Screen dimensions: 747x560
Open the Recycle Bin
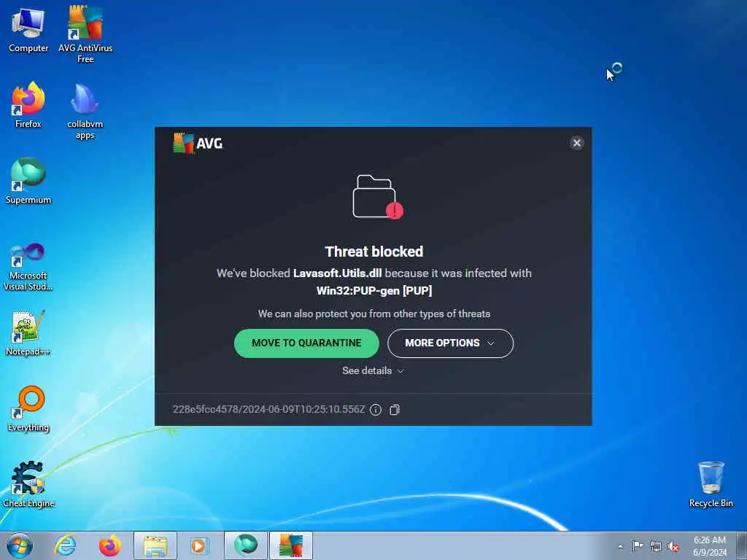click(711, 484)
